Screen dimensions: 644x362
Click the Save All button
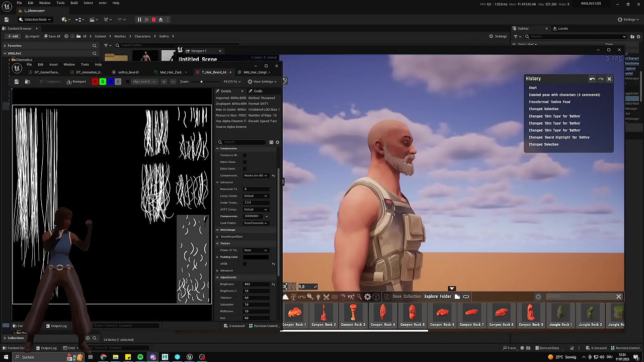coord(51,36)
